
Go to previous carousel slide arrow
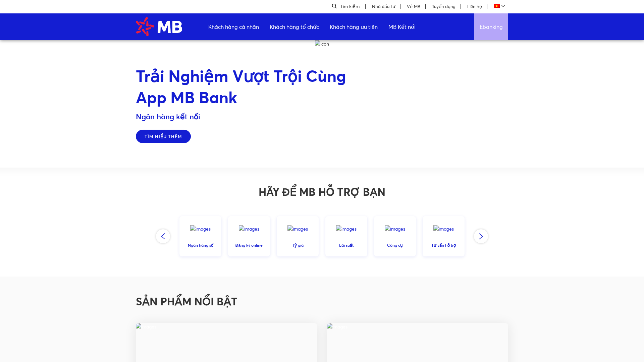click(x=163, y=236)
